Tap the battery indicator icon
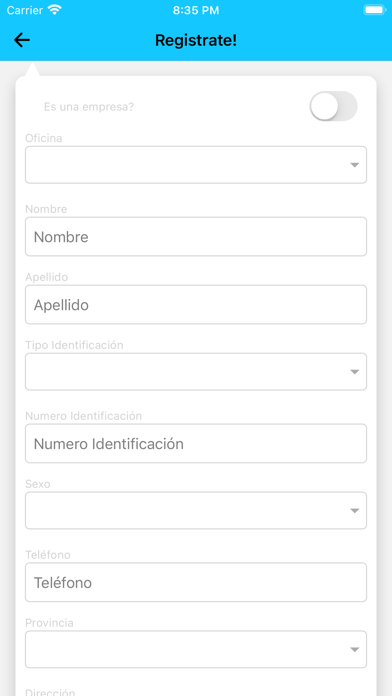This screenshot has height=696, width=392. click(375, 10)
